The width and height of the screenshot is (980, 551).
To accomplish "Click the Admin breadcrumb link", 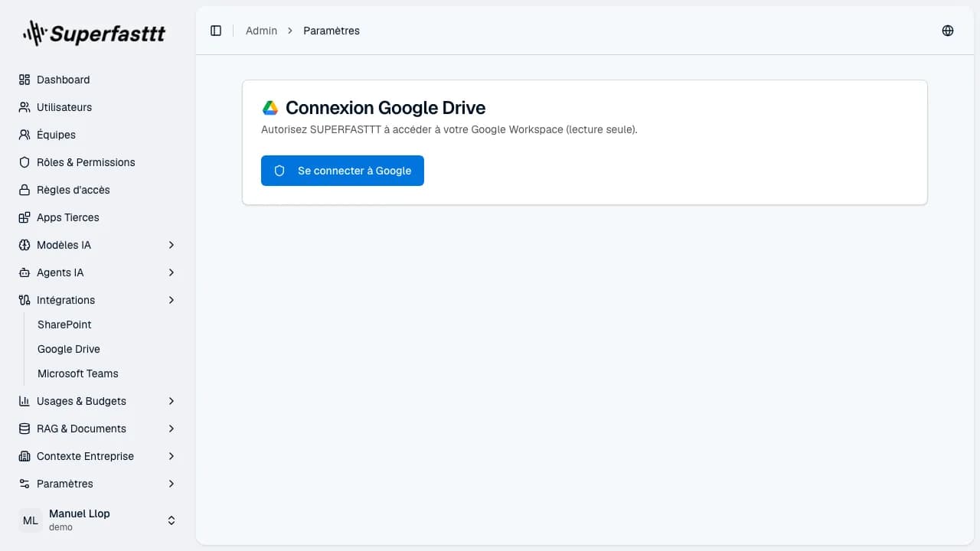I will tap(261, 31).
